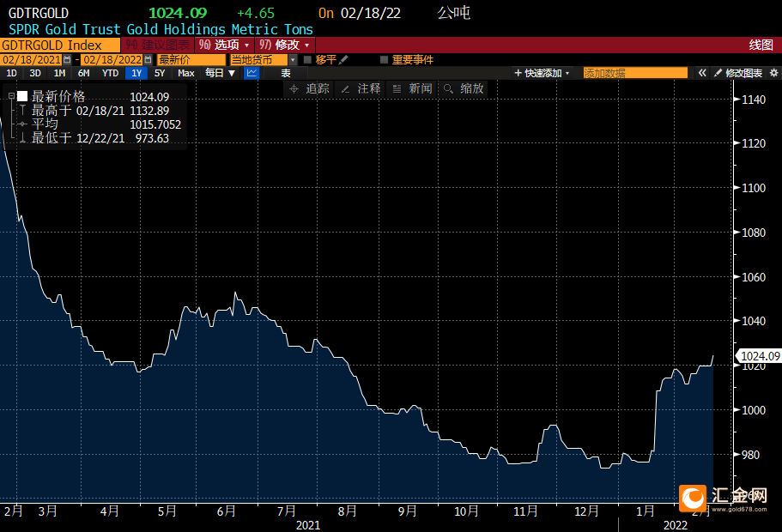Expand the 当地货币 currency dropdown arrow
Image resolution: width=782 pixels, height=532 pixels.
(293, 60)
